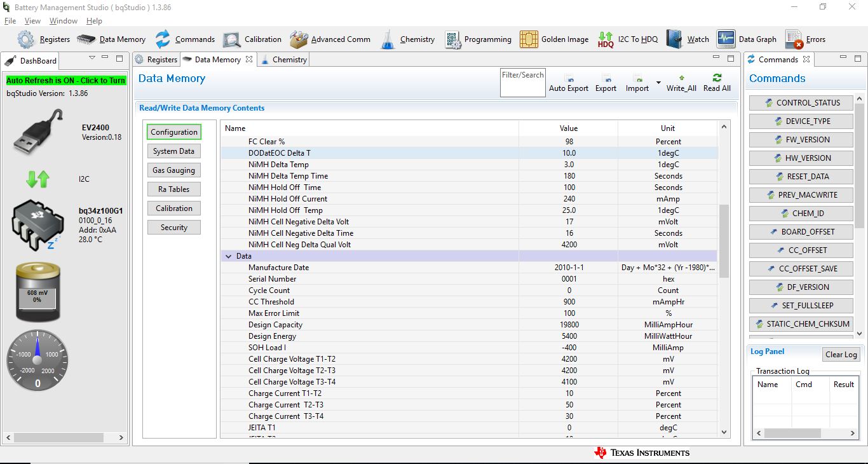Open File menu

click(x=10, y=21)
